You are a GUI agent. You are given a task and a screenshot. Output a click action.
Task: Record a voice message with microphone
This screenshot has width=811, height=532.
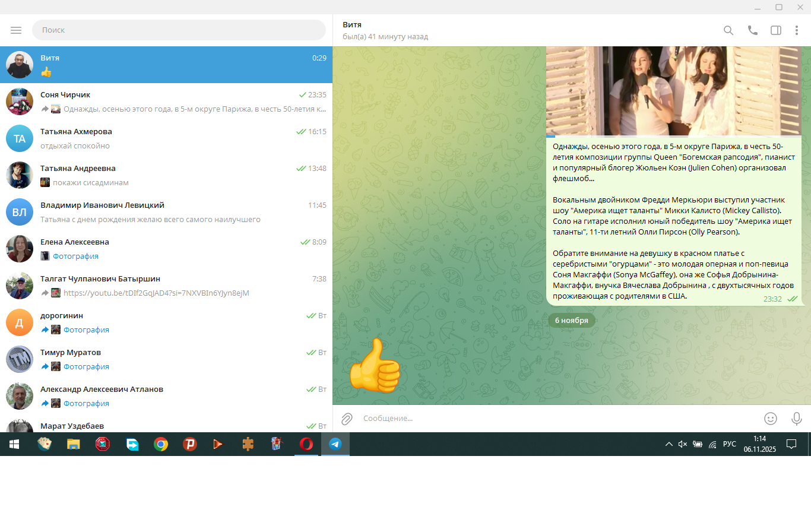797,419
